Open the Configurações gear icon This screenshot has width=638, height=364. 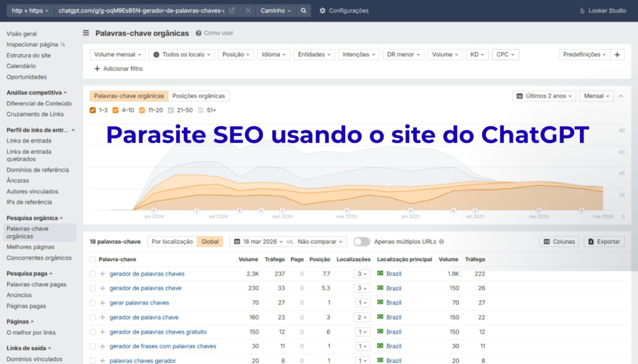pos(321,10)
